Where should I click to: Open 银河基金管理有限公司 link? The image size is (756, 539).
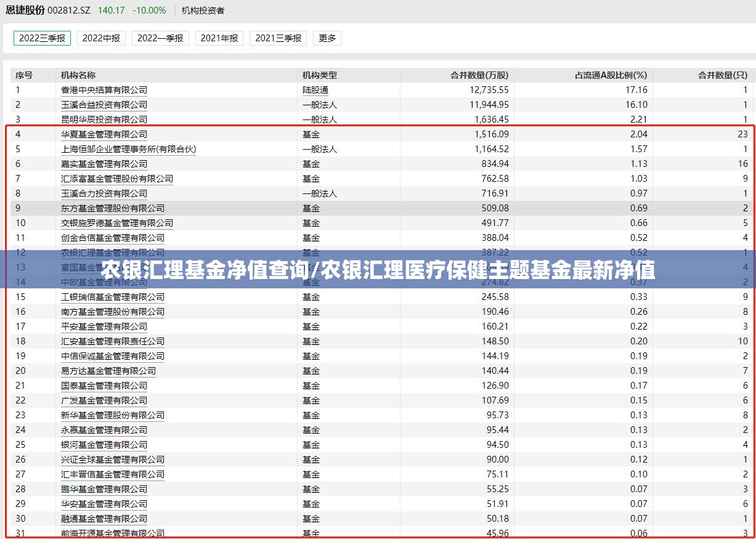104,445
